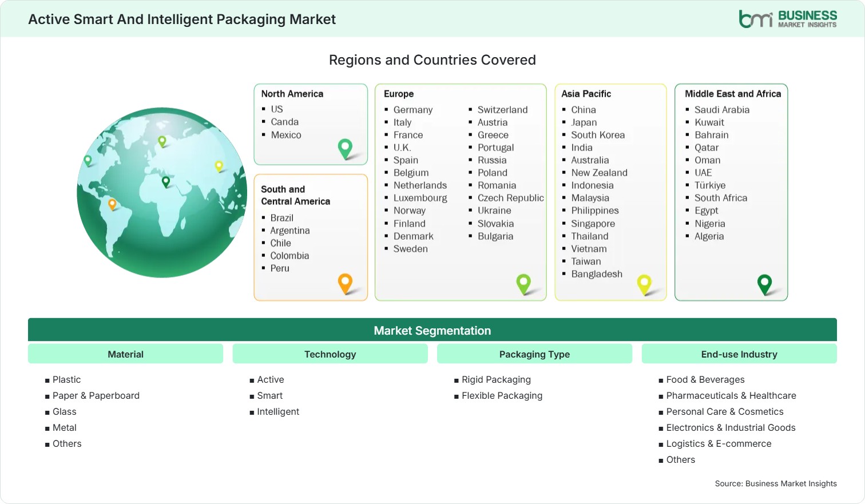
Task: Click Mexico in North America list
Action: 286,135
